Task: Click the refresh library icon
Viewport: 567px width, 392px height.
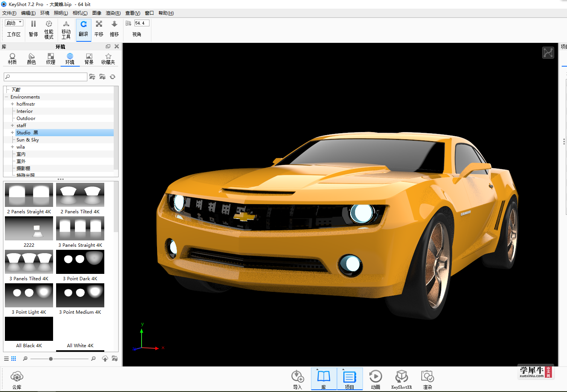Action: pos(113,77)
